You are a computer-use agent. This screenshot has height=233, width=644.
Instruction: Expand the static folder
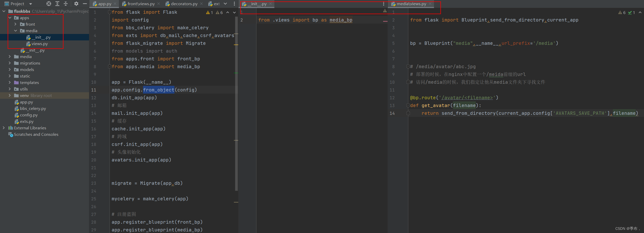point(10,76)
